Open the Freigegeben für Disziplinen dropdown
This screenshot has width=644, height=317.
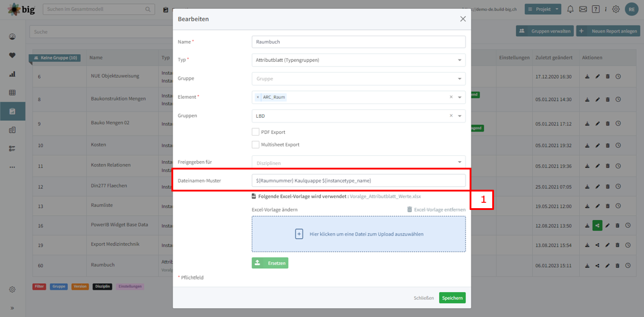358,162
